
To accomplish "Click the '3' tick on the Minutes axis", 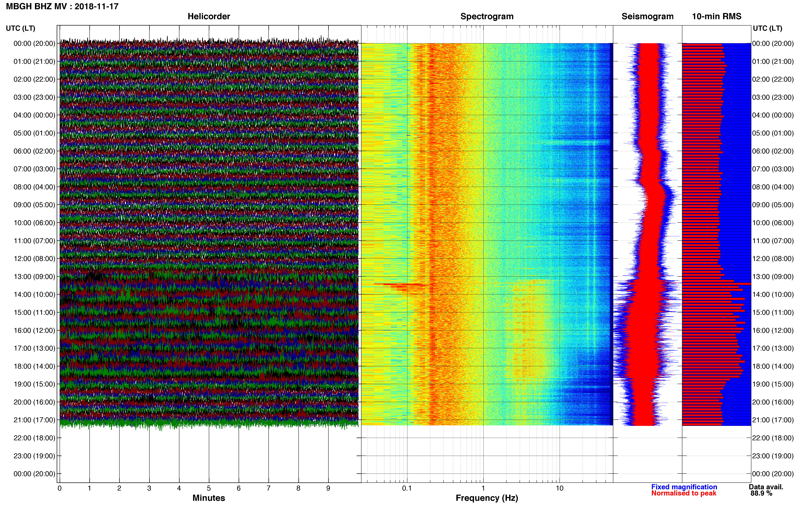I will point(149,488).
